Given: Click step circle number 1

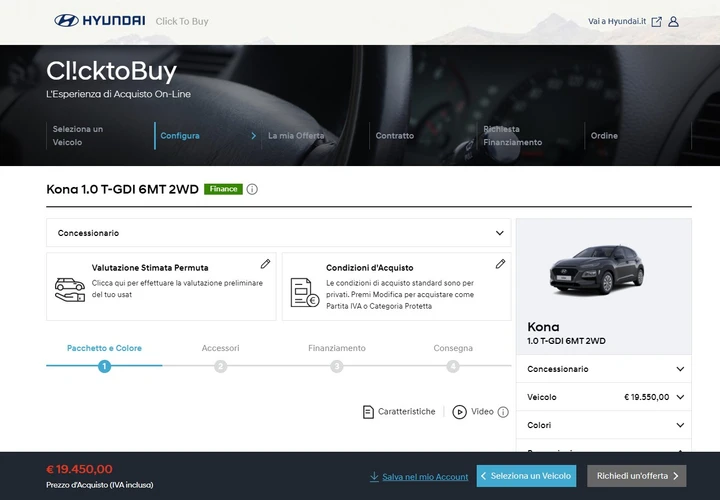Looking at the screenshot, I should [x=104, y=366].
